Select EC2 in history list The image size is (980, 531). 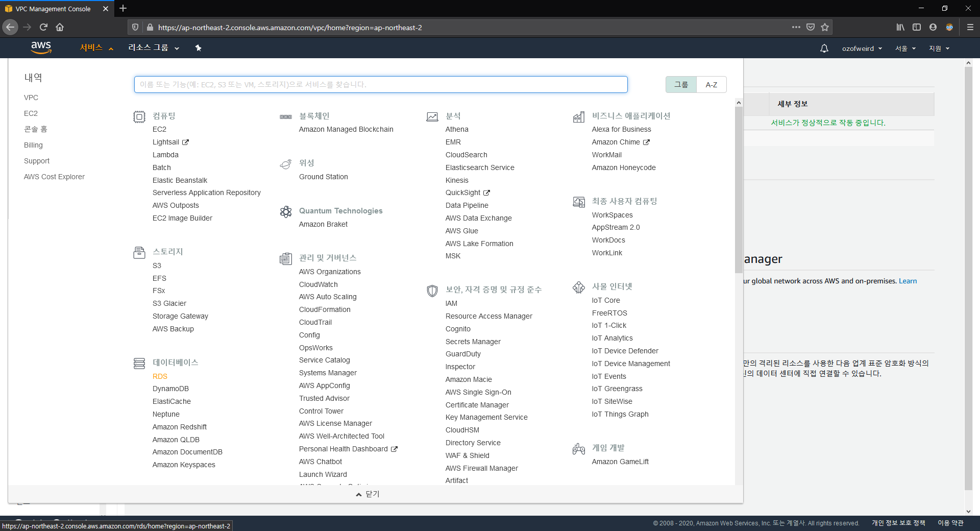point(31,113)
